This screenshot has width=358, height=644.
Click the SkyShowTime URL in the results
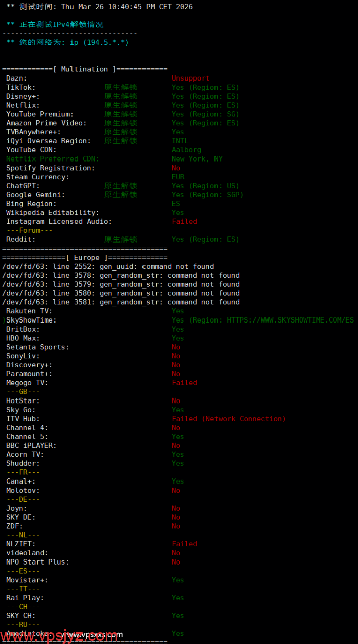(x=290, y=320)
